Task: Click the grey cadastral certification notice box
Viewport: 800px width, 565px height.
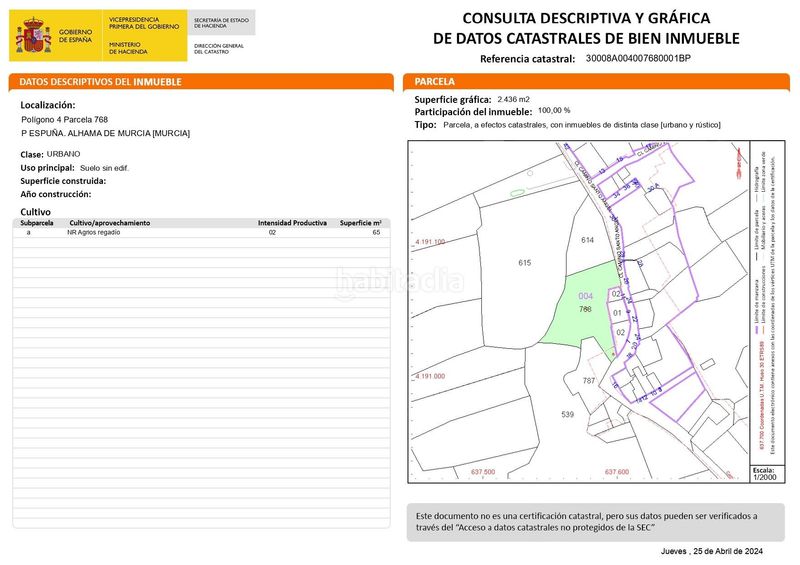Action: point(595,521)
